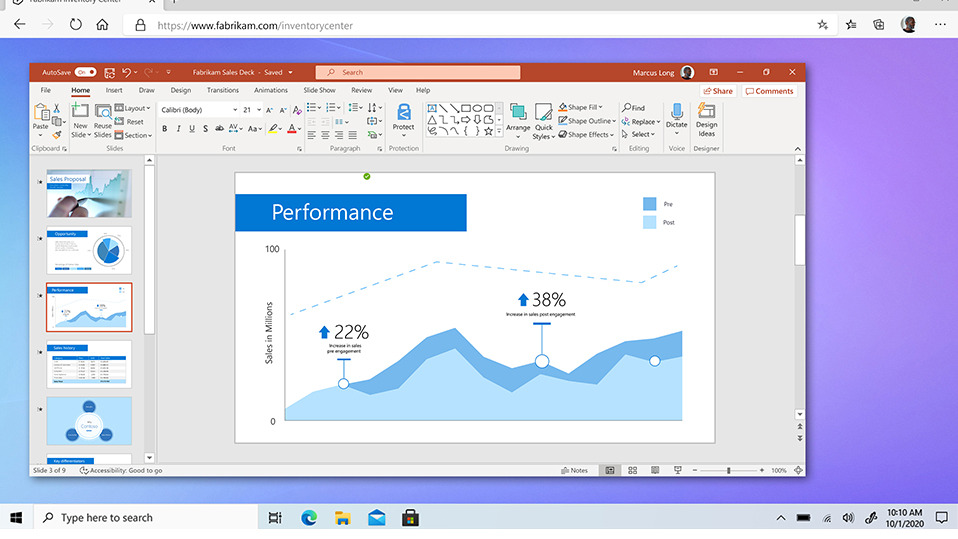
Task: Collapse the ribbon with chevron
Action: click(797, 148)
